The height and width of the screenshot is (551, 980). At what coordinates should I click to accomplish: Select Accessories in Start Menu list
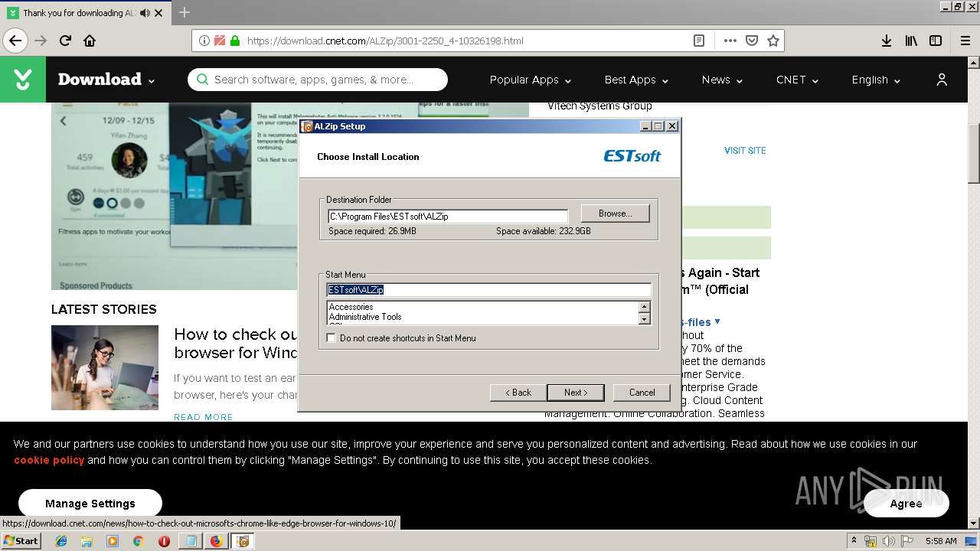351,307
